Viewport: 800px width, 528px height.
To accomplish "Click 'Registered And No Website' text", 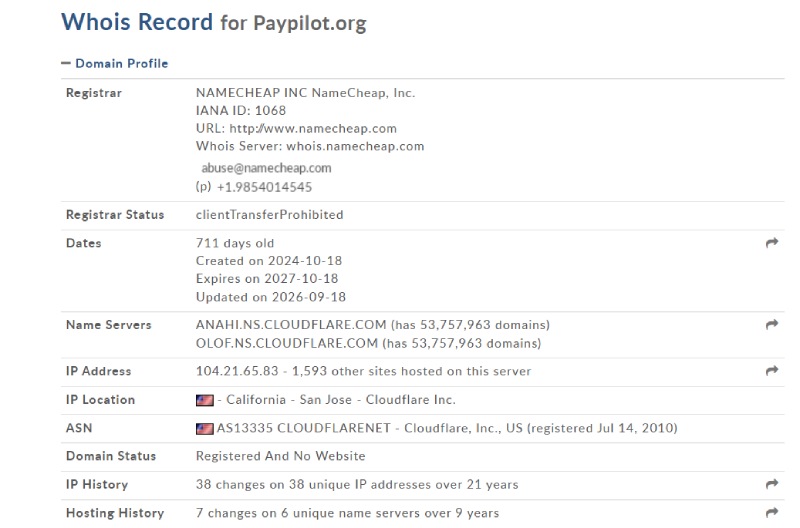I will (281, 456).
